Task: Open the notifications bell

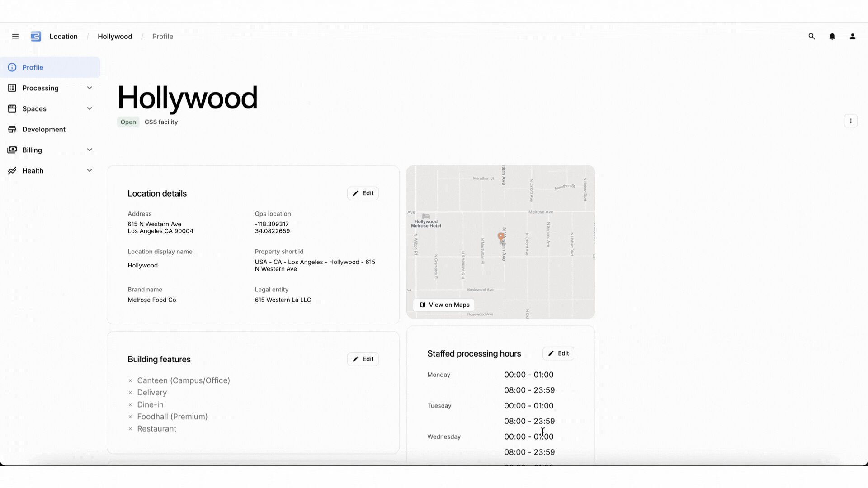Action: pyautogui.click(x=832, y=37)
